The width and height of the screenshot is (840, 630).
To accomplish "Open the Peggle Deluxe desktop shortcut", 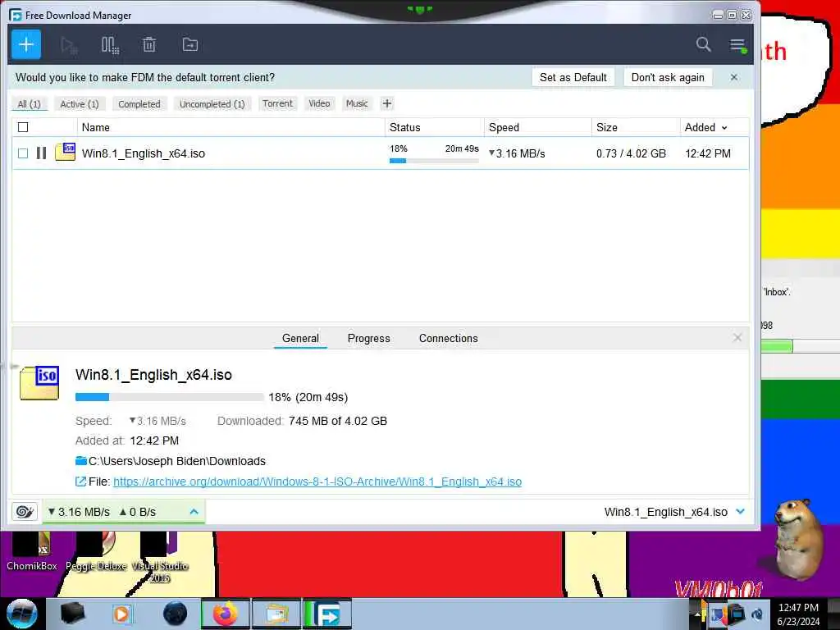I will tap(96, 552).
